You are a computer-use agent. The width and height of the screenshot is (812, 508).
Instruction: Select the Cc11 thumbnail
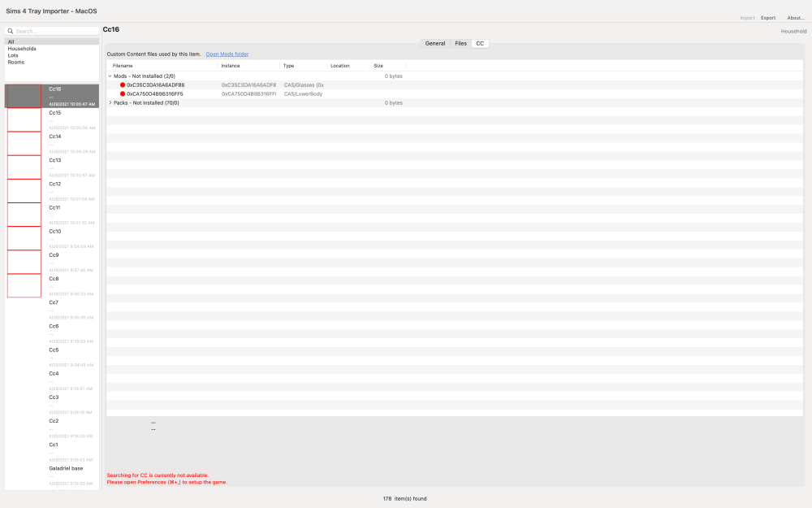click(x=24, y=215)
